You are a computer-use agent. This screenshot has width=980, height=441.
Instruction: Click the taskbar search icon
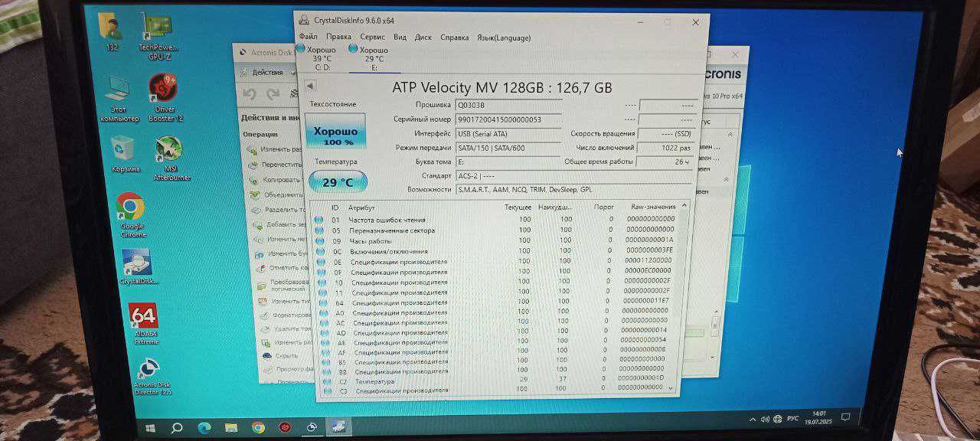[x=177, y=427]
